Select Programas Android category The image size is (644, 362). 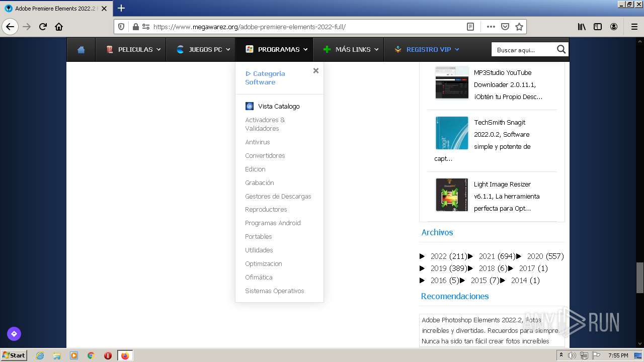point(273,223)
